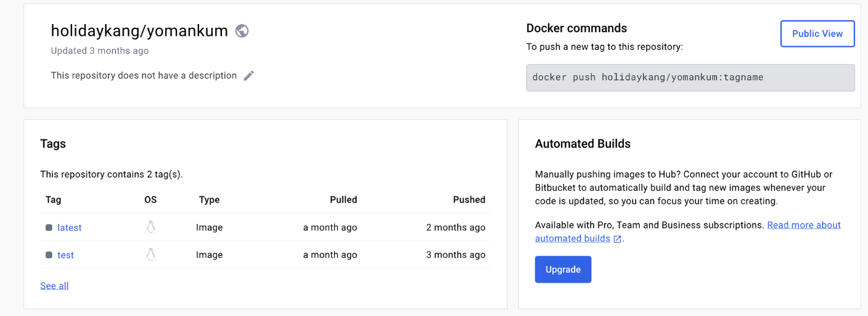Click the status square beside latest tag
Image resolution: width=868 pixels, height=316 pixels.
click(49, 228)
